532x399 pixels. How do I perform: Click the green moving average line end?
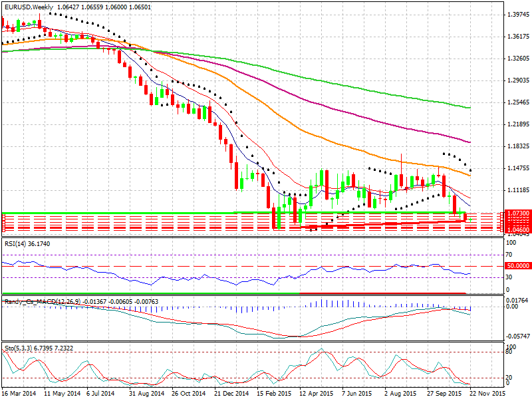click(x=469, y=107)
